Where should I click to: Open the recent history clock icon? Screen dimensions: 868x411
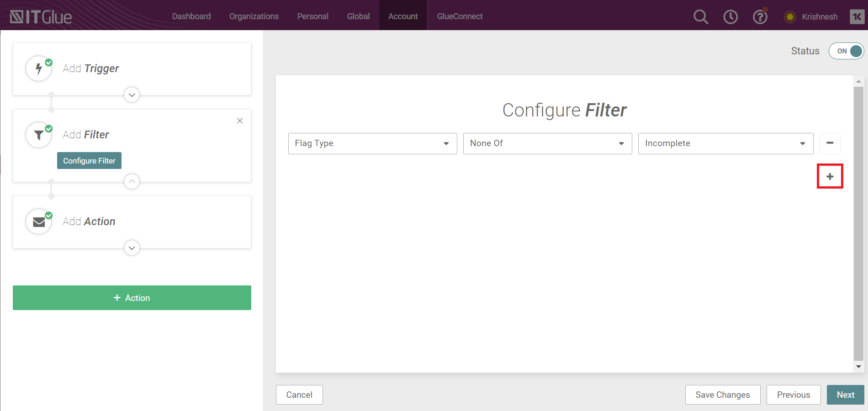click(730, 17)
